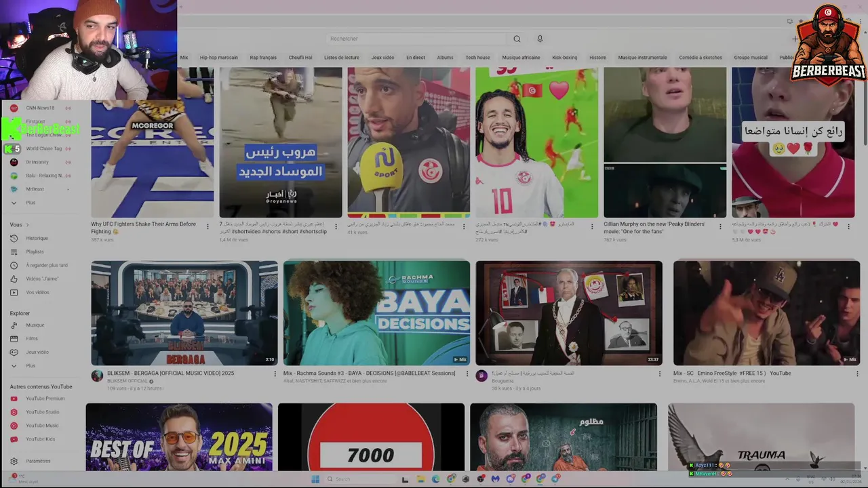Open Films under Explorer
The width and height of the screenshot is (868, 488).
(x=32, y=339)
